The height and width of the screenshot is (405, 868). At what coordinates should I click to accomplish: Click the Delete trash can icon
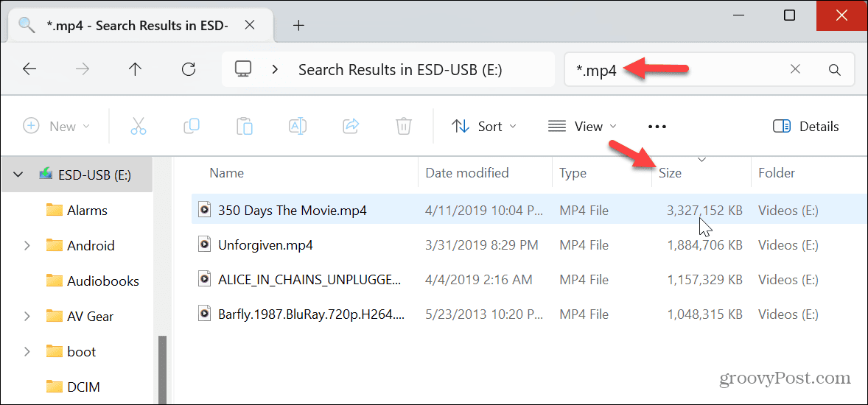pos(404,127)
